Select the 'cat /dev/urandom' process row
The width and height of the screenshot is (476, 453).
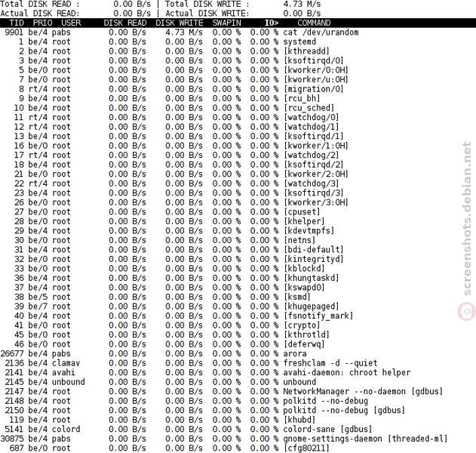[x=238, y=32]
